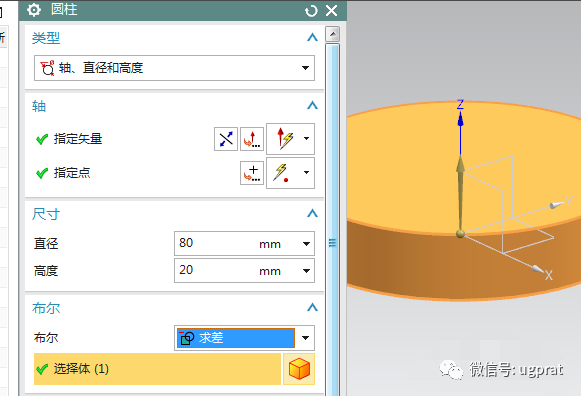Open the 布尔 求差 dropdown
This screenshot has width=581, height=396.
(244, 338)
